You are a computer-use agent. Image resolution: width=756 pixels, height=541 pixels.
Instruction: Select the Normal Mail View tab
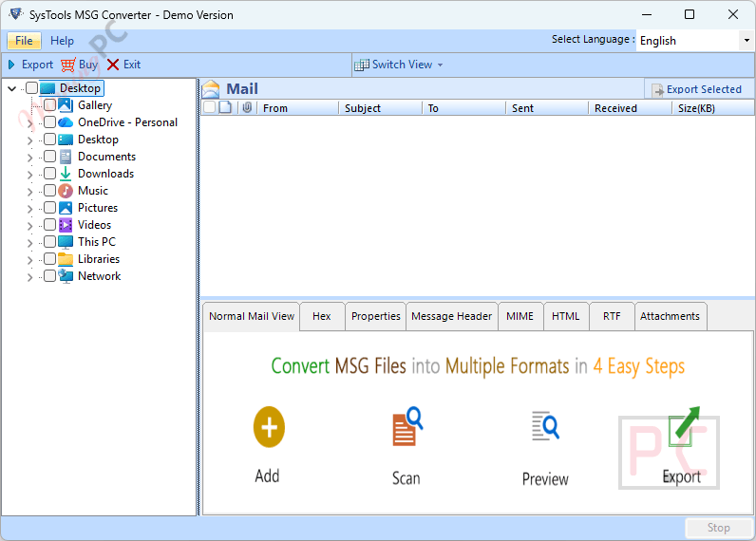click(252, 316)
